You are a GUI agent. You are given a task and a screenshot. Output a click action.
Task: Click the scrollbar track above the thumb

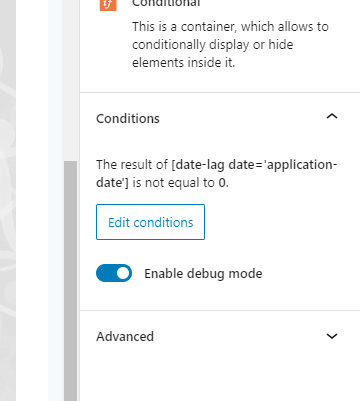[x=70, y=80]
